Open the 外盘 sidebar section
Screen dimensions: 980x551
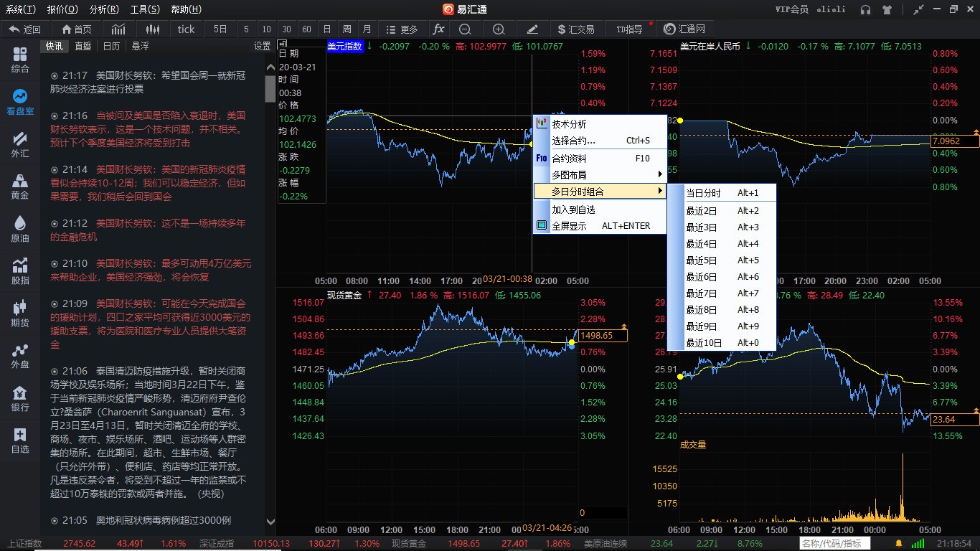(x=20, y=356)
